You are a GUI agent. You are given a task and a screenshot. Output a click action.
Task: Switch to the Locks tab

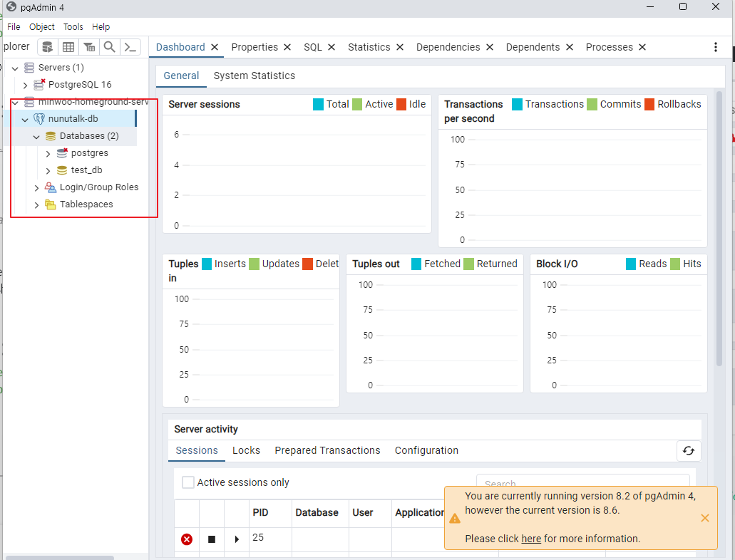[246, 450]
